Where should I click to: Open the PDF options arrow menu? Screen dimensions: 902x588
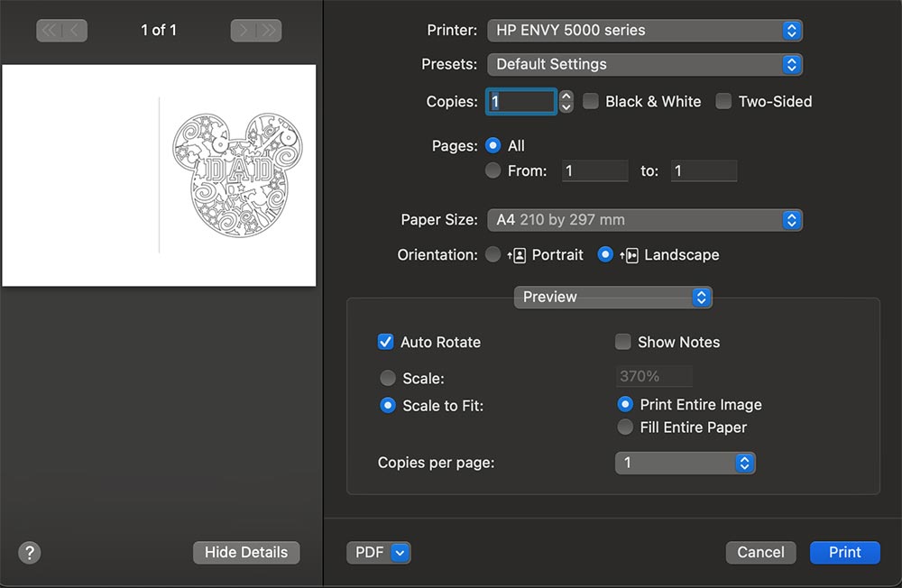tap(400, 553)
